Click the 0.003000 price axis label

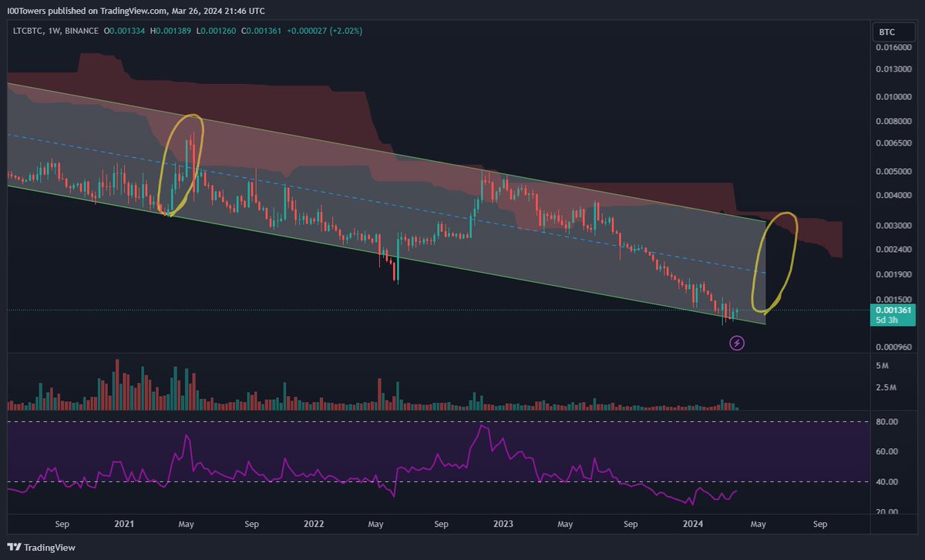point(895,226)
